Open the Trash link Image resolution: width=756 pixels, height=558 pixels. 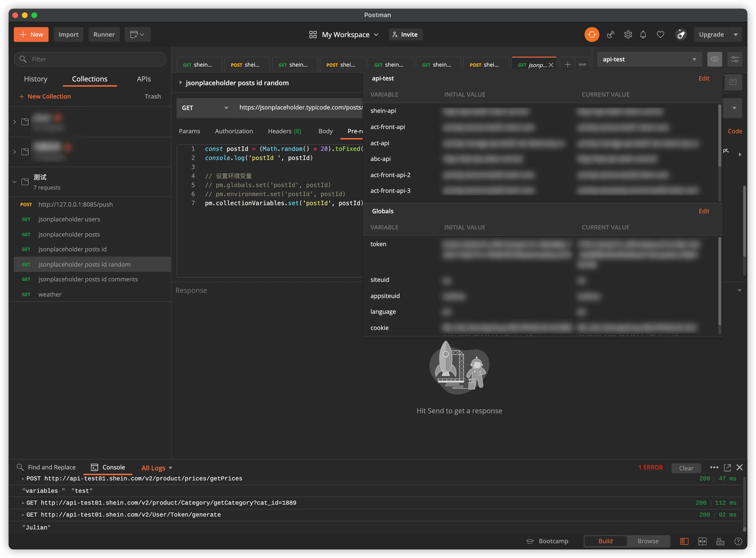[x=153, y=96]
